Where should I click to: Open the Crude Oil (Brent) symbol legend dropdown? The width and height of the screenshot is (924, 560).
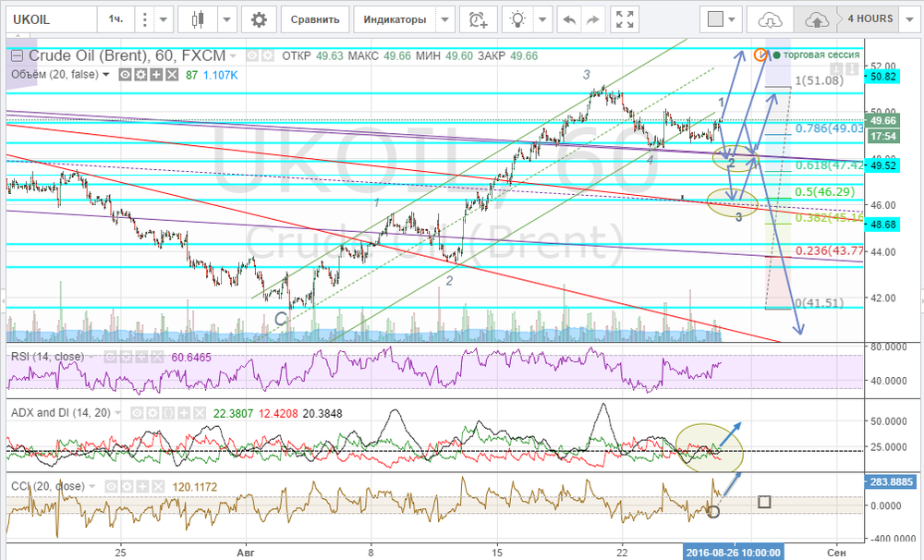click(234, 56)
